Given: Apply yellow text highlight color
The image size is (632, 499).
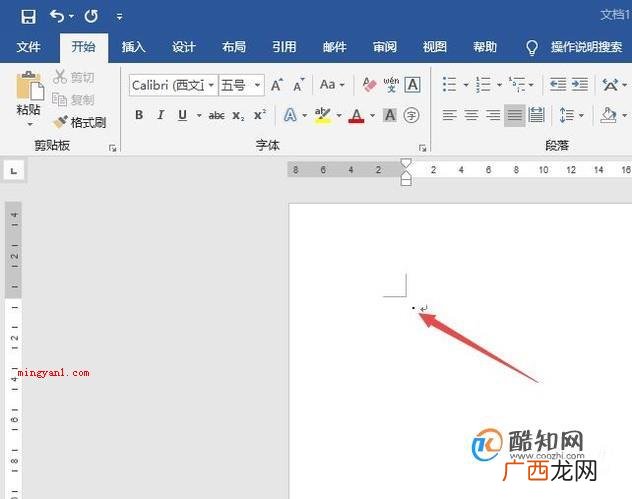Looking at the screenshot, I should point(323,116).
